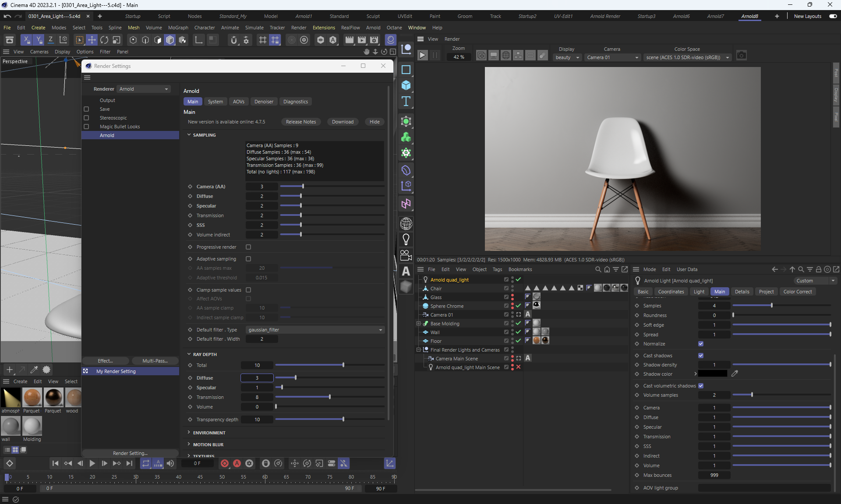Open Default filter Type gaussian_filter dropdown
The width and height of the screenshot is (841, 504).
pos(315,330)
